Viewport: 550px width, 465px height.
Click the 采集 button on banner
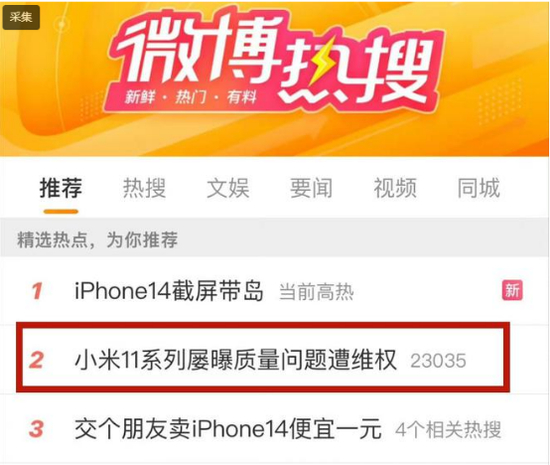point(21,17)
